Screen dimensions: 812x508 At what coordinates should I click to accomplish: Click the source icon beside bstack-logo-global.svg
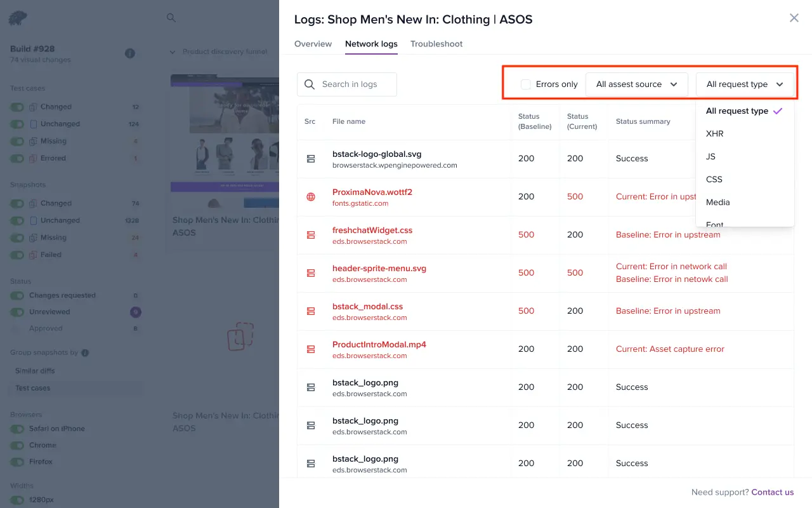[311, 159]
